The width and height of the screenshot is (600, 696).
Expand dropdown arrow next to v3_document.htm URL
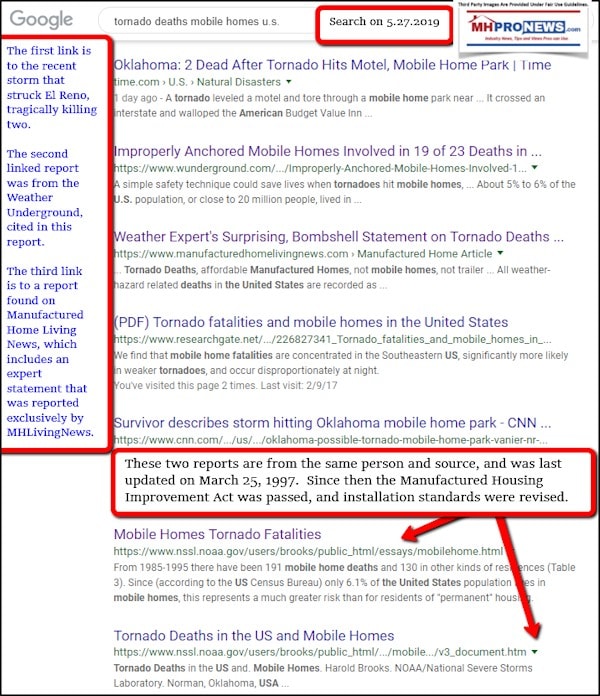pos(535,652)
